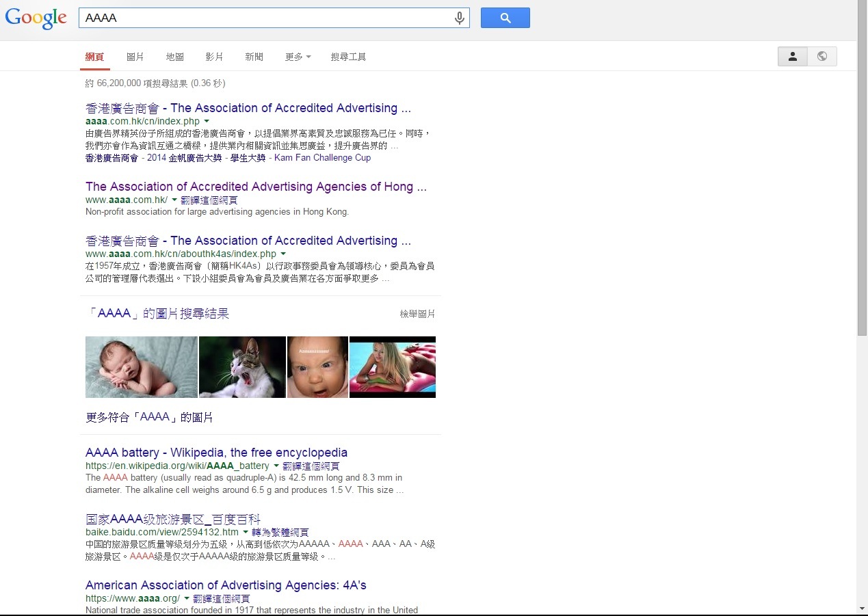The height and width of the screenshot is (616, 868).
Task: Open American Association of Advertising Agencies link
Action: click(226, 585)
